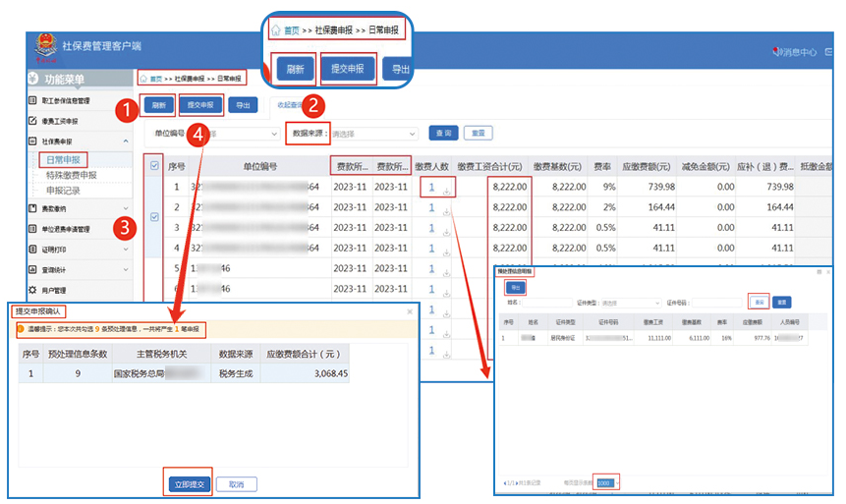Click the 证明打印 sidebar icon
This screenshot has height=504, width=846.
[x=32, y=250]
